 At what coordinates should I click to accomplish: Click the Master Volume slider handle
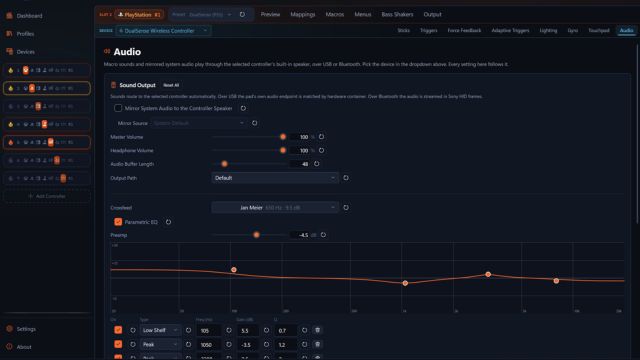[283, 137]
